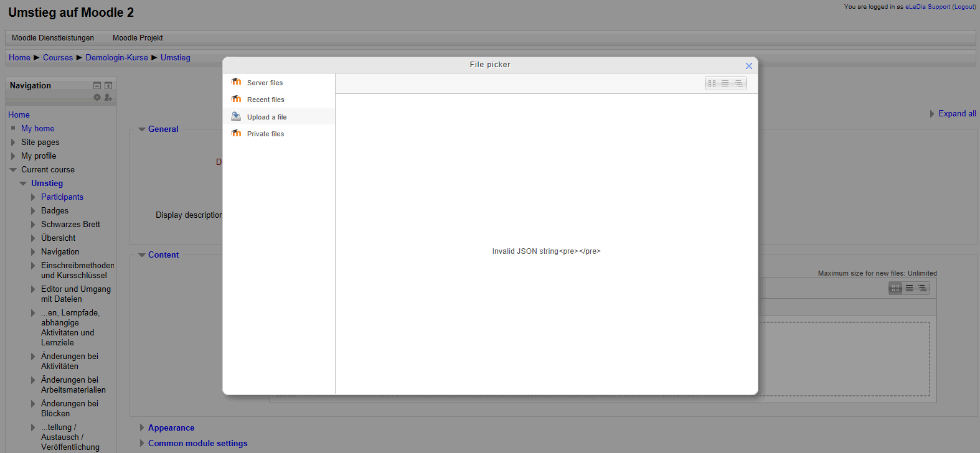Close the File picker dialog
This screenshot has height=453, width=980.
tap(749, 66)
